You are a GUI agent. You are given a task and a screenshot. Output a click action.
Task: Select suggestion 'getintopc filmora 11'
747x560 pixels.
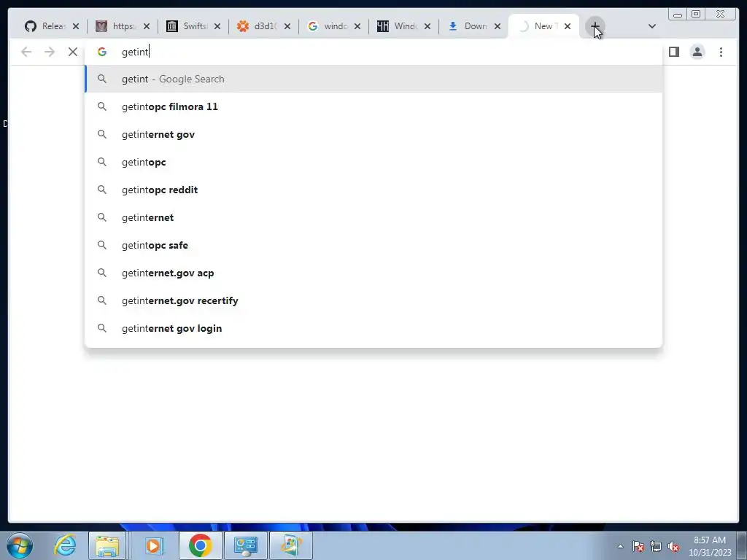[373, 106]
